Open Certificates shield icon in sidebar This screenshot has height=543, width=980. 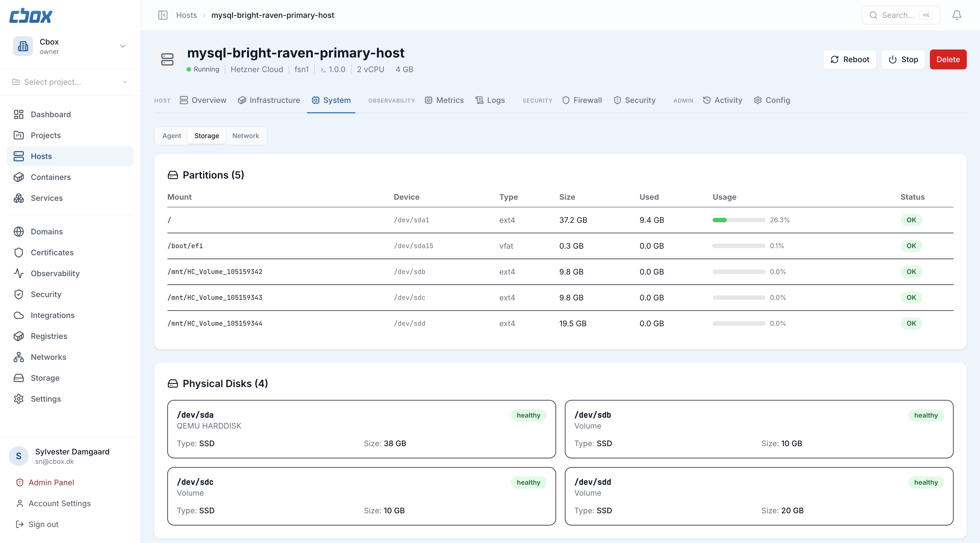19,253
